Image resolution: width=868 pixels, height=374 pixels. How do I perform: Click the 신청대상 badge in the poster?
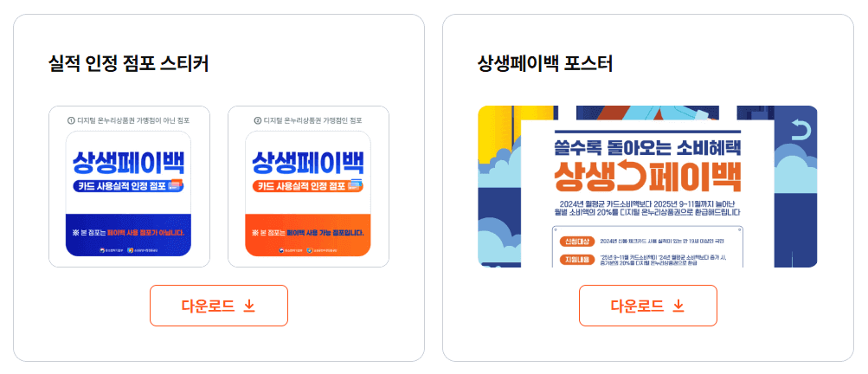[577, 241]
